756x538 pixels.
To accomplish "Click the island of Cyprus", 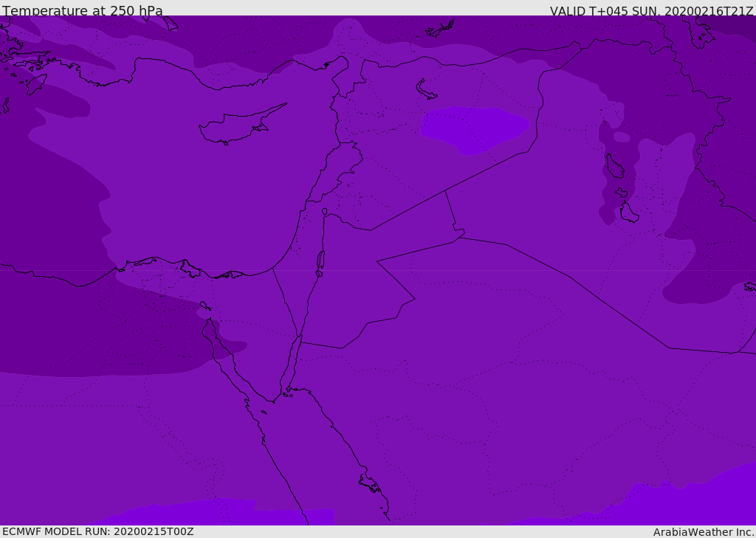I will click(236, 127).
